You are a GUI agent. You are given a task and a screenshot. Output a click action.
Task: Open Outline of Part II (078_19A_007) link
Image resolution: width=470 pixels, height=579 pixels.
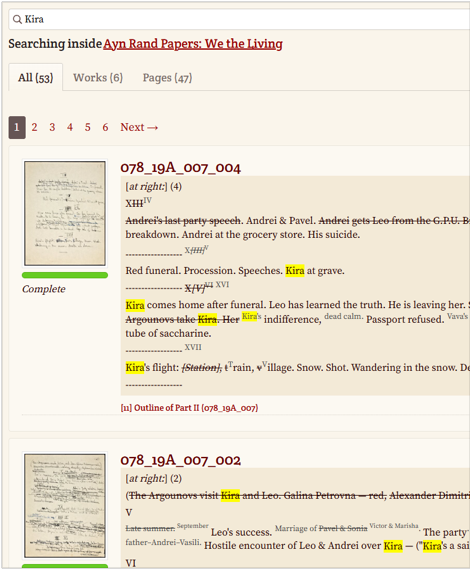[189, 408]
